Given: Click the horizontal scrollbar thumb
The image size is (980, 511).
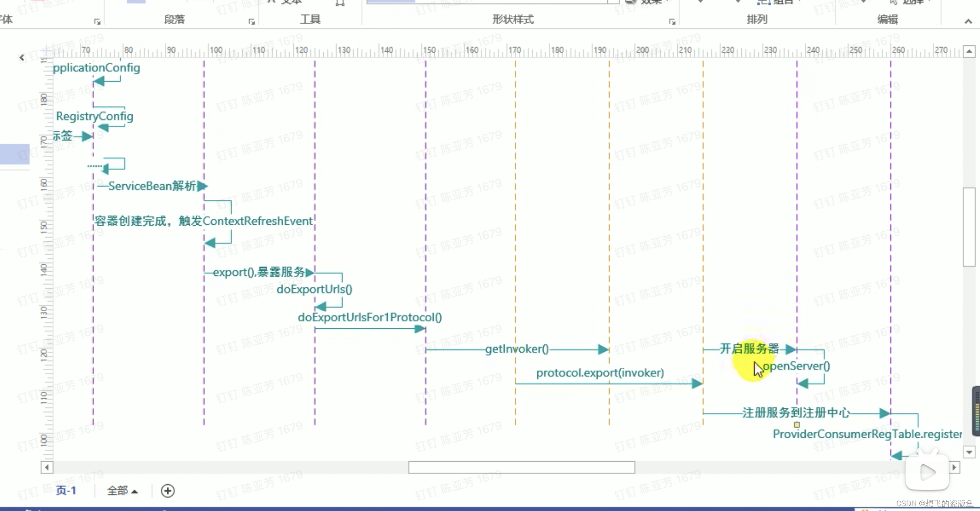Looking at the screenshot, I should (x=522, y=468).
